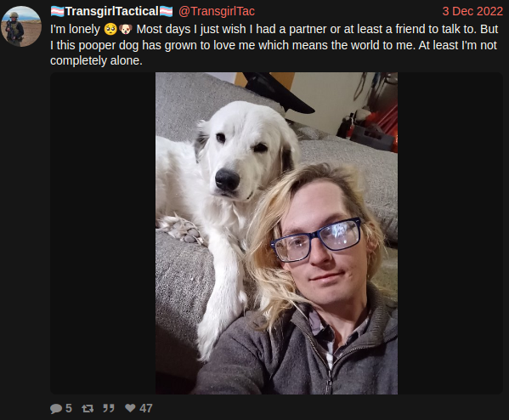This screenshot has height=420, width=509.
Task: Click the reply count 5
Action: point(69,408)
